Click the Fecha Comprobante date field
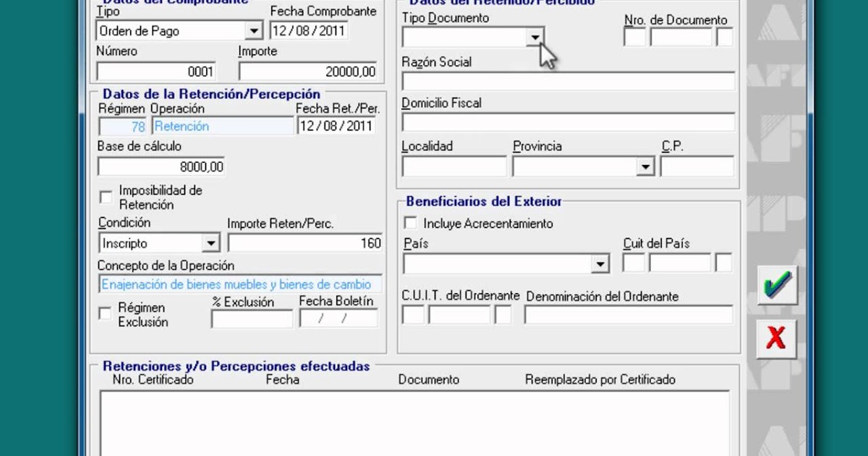The width and height of the screenshot is (868, 456). click(309, 30)
